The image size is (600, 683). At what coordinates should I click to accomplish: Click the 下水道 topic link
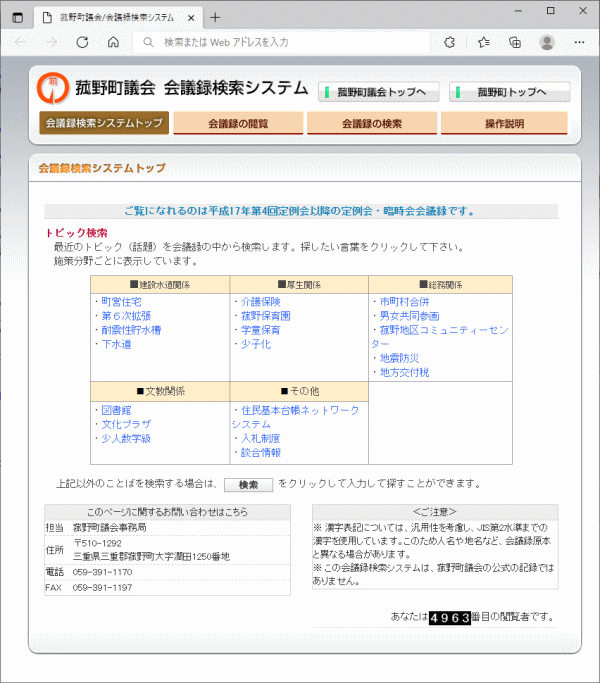(x=116, y=344)
